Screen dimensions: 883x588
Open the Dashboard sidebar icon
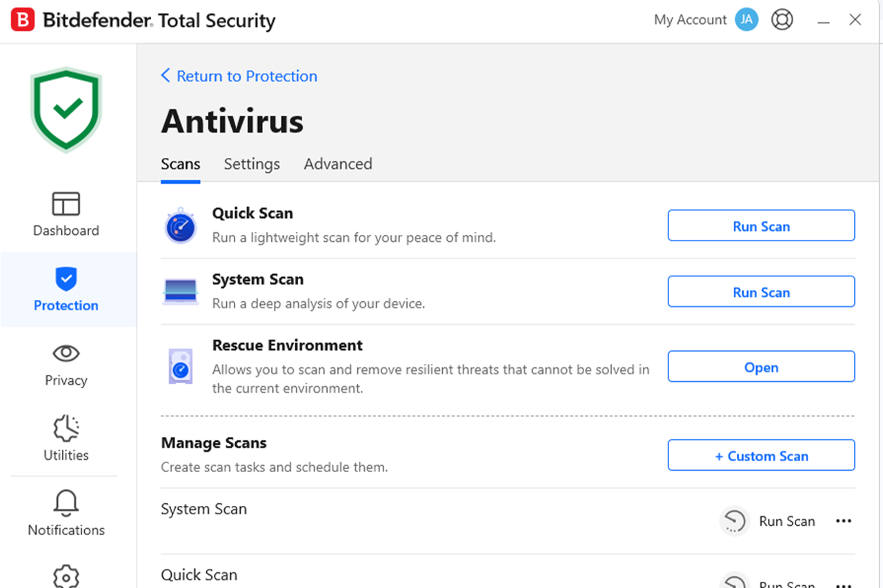[66, 204]
